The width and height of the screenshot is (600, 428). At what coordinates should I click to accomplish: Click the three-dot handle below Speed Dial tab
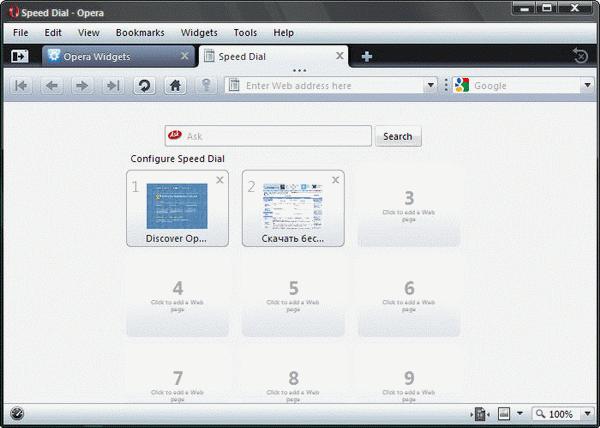(299, 70)
